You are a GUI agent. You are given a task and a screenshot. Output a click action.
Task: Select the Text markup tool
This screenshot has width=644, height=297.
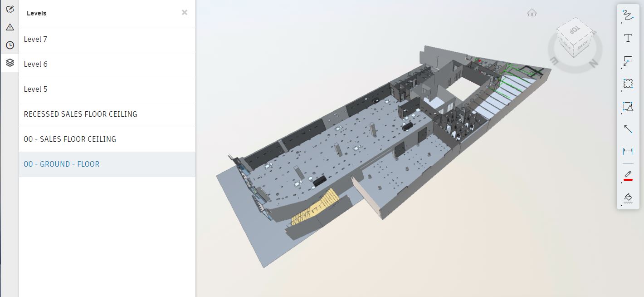[628, 38]
